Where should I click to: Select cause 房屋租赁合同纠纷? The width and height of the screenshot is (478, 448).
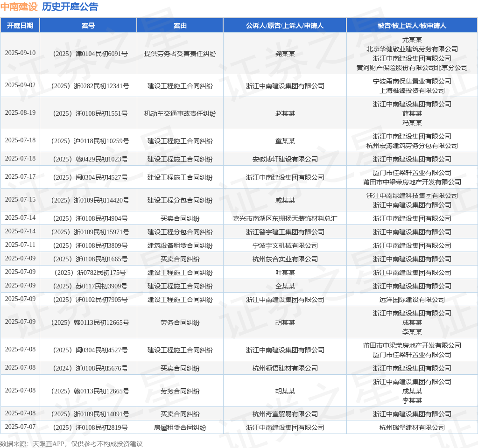click(x=180, y=427)
